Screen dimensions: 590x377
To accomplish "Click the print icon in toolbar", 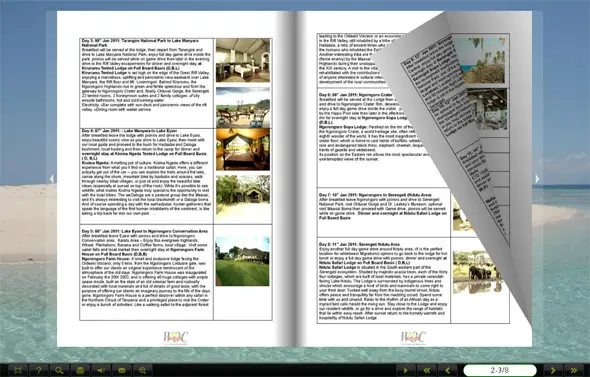I will point(80,370).
